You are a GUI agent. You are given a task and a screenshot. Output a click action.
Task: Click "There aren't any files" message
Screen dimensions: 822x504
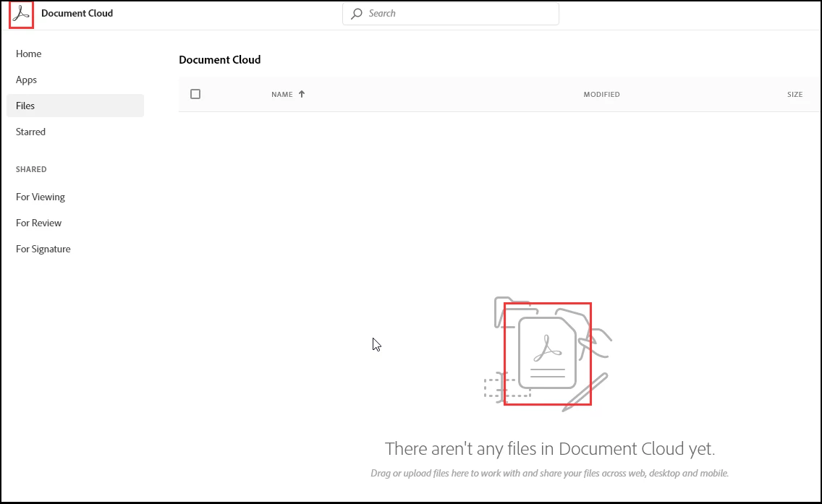[550, 448]
